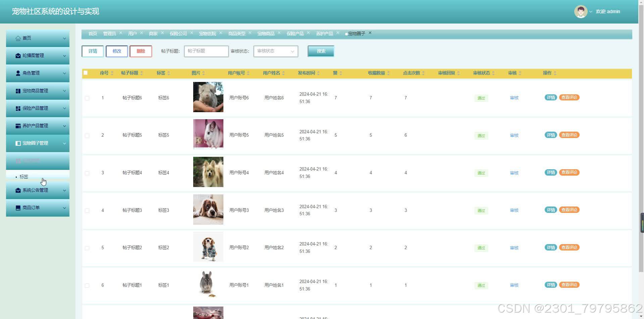Check the row checkbox for 帖子标题5
Viewport: 644px width, 319px height.
[87, 136]
